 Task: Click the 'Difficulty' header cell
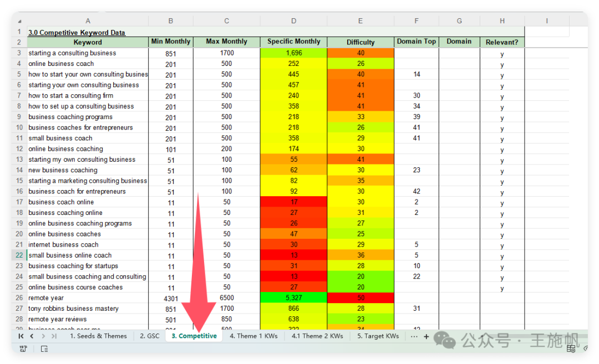tap(361, 42)
